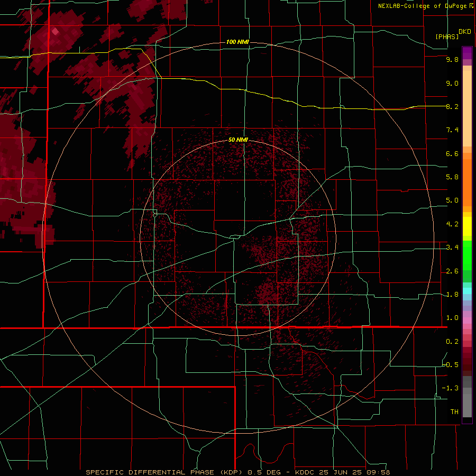The height and width of the screenshot is (476, 476).
Task: Click the 5.0 value on the color scale
Action: [452, 200]
